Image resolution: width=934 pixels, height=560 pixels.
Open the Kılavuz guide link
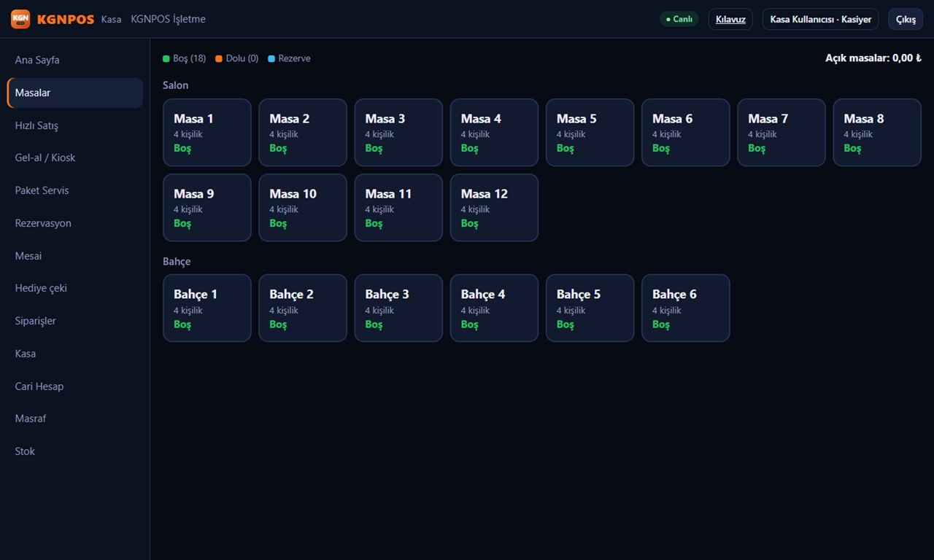[x=730, y=19]
